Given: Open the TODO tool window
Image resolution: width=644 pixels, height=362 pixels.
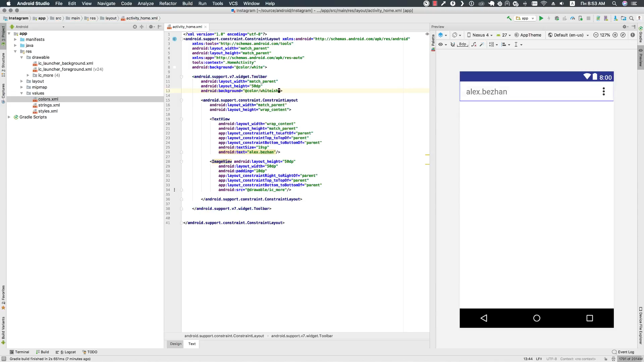Looking at the screenshot, I should (90, 352).
